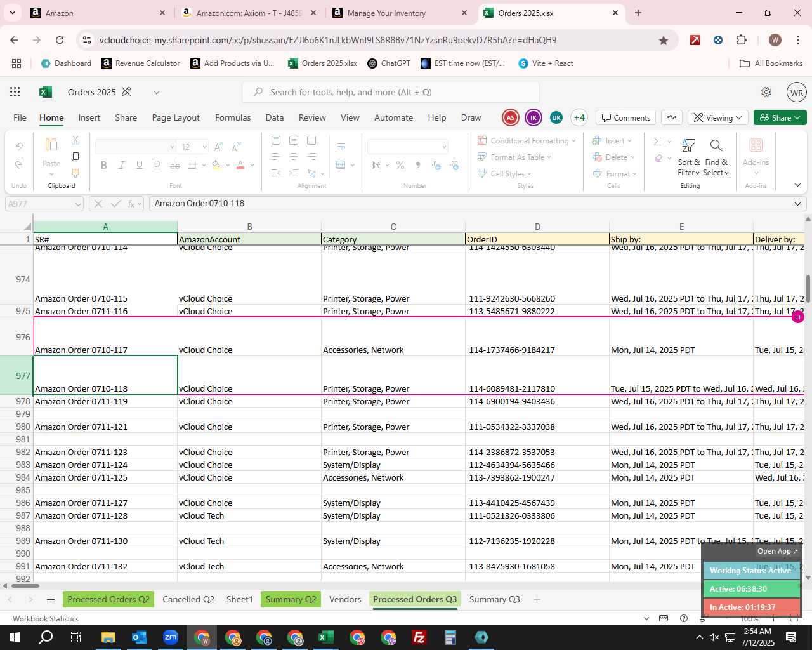This screenshot has height=650, width=812.
Task: Click the green Share button
Action: (780, 117)
